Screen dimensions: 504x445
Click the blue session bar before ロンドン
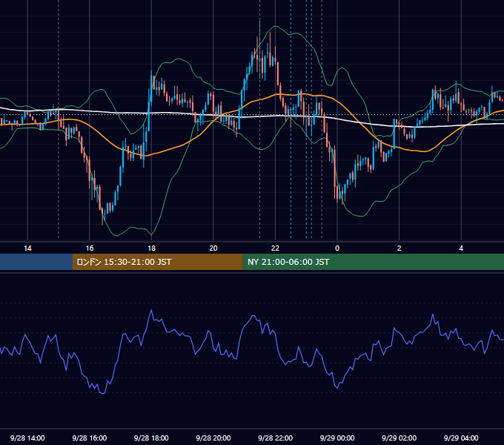[36, 262]
